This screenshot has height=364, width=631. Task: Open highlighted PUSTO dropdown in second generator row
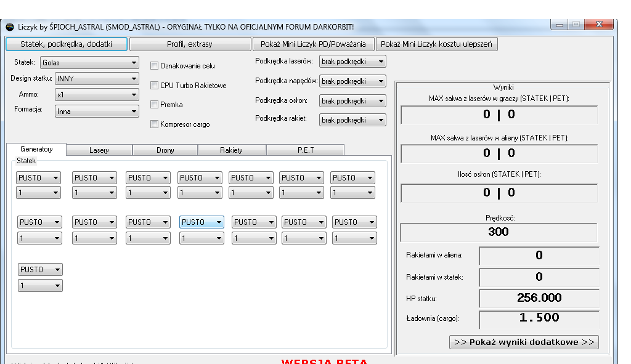pos(202,222)
